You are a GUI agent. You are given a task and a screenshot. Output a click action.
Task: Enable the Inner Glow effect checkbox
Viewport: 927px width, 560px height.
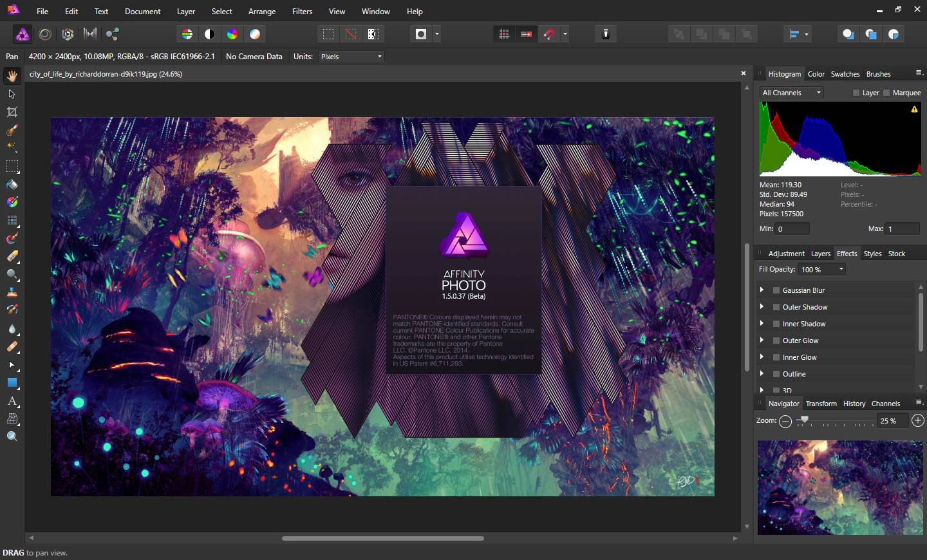(x=776, y=357)
